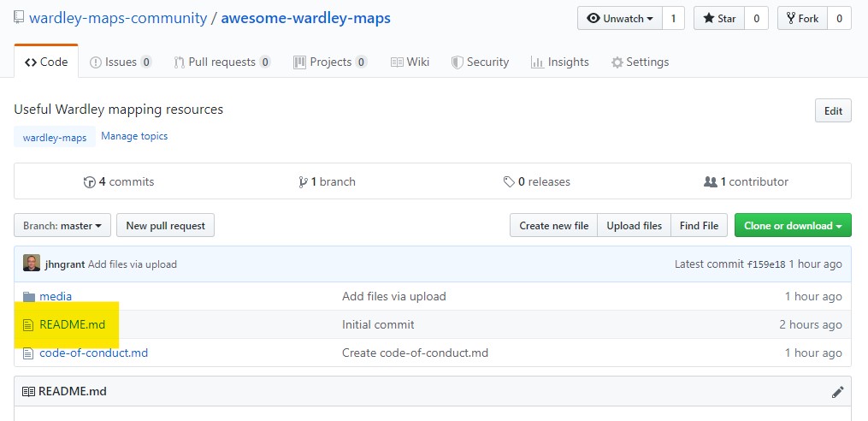This screenshot has width=868, height=421.
Task: Open the wardley-maps-community organization link
Action: (x=118, y=18)
